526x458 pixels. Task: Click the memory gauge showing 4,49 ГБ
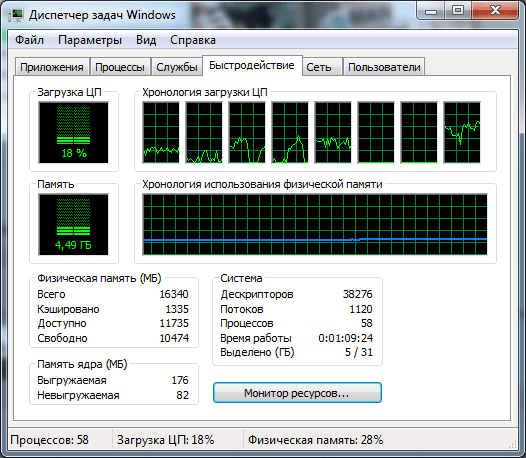coord(73,224)
